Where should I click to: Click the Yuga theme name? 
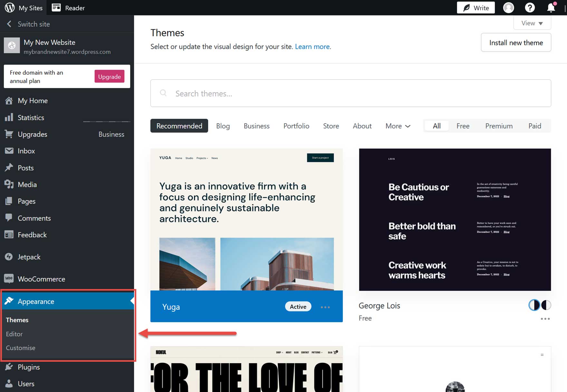(171, 307)
